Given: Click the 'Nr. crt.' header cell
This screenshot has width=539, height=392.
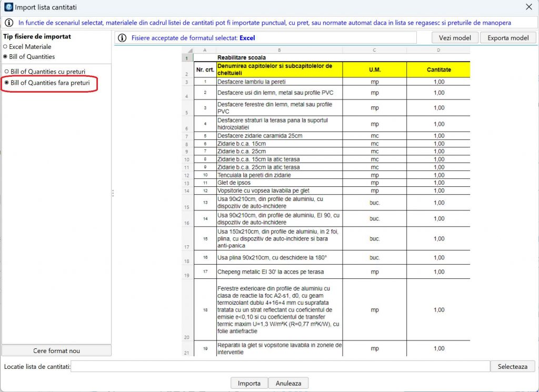Looking at the screenshot, I should [x=205, y=70].
